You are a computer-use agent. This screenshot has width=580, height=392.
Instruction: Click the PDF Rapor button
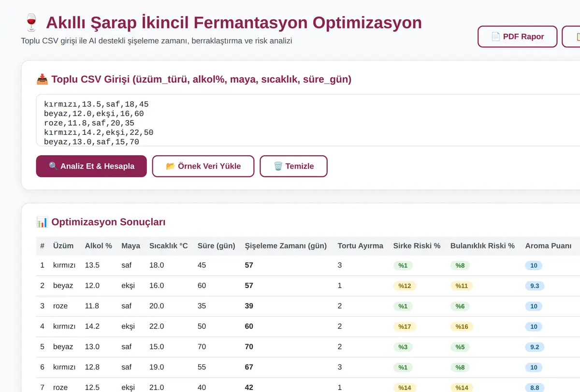tap(517, 37)
